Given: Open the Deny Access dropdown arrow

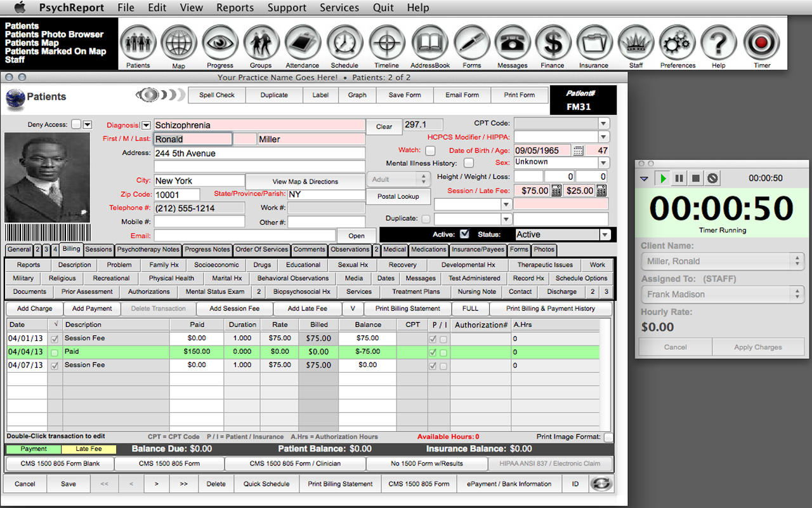Looking at the screenshot, I should (88, 124).
